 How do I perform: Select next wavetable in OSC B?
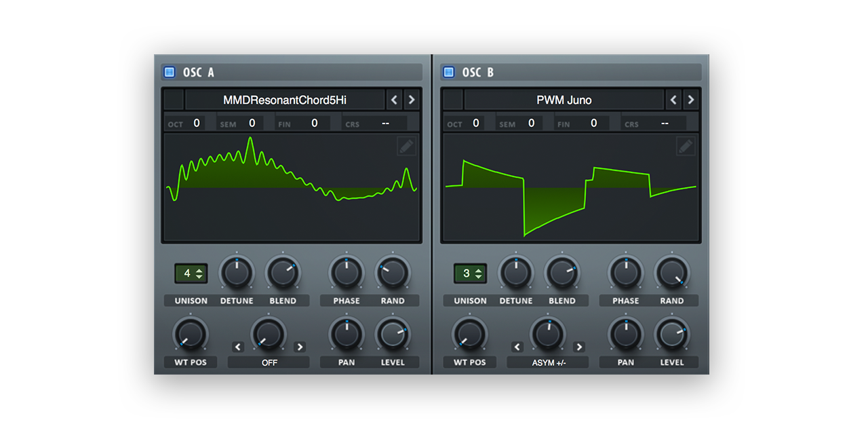(690, 100)
